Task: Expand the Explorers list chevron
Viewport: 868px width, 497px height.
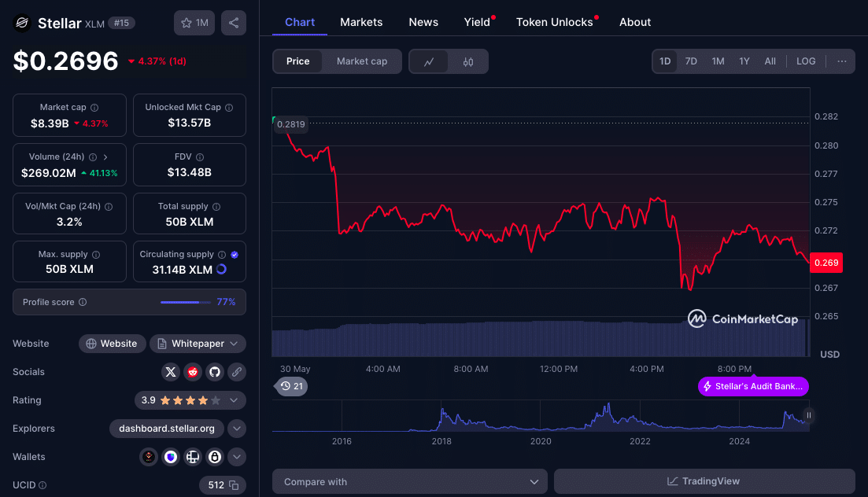Action: point(236,429)
